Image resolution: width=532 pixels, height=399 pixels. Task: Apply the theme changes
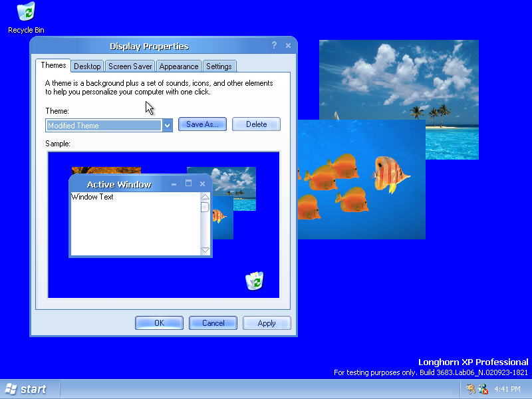[267, 323]
